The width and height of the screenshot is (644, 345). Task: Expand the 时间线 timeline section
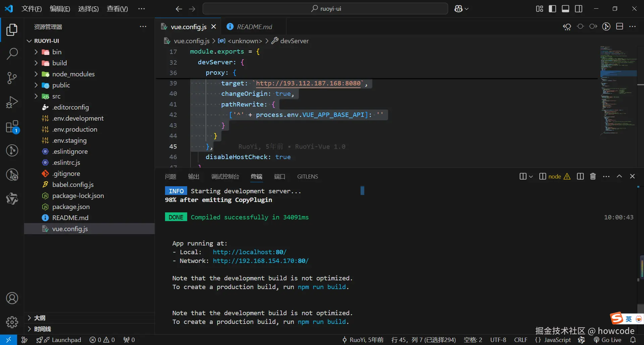click(x=89, y=329)
